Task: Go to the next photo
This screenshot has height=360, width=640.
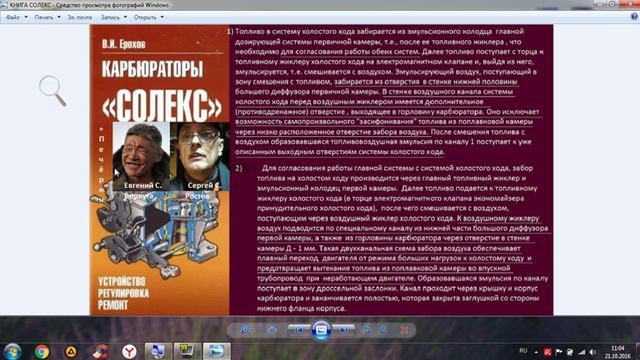Action: pyautogui.click(x=343, y=330)
